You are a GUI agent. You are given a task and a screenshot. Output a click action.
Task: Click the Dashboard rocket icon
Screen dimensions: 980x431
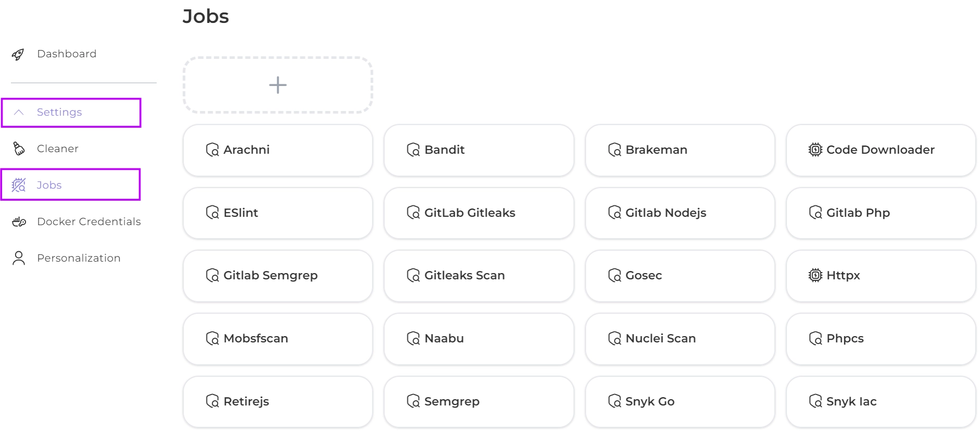18,54
